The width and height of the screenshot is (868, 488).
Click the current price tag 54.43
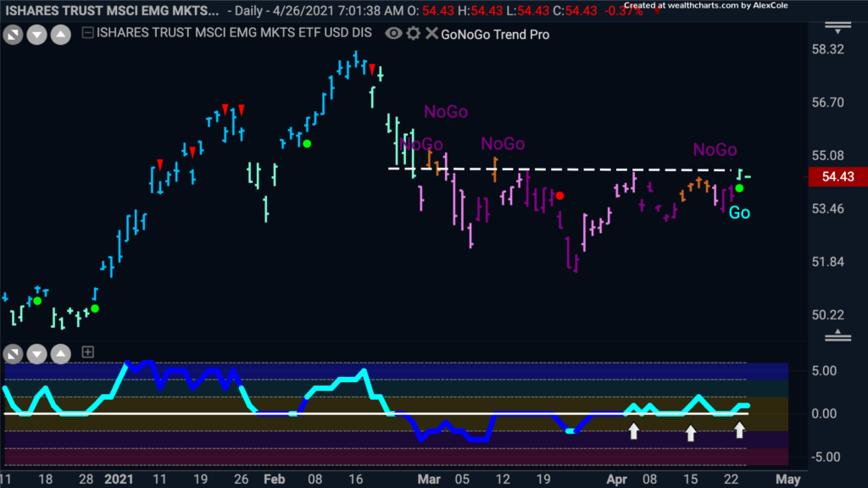click(x=838, y=176)
